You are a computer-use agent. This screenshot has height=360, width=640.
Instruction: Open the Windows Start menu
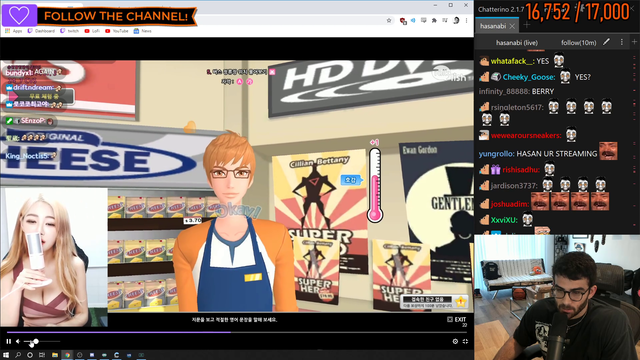click(x=6, y=355)
